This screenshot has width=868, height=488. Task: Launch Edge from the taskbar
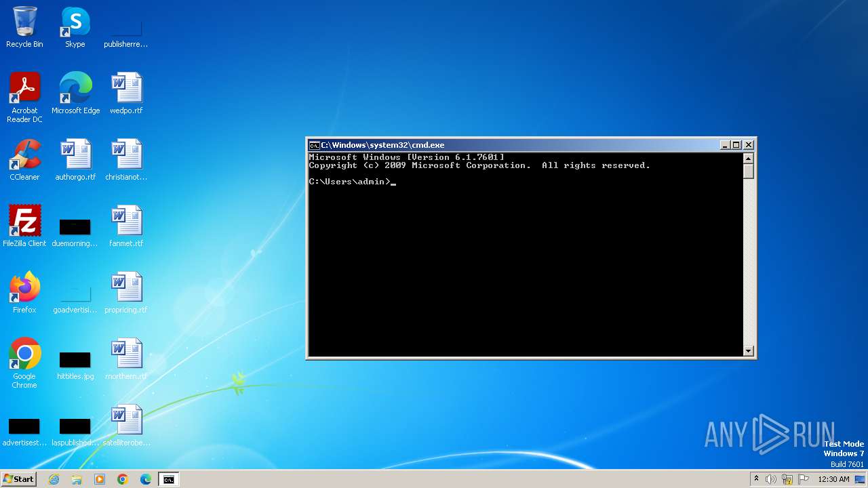146,479
